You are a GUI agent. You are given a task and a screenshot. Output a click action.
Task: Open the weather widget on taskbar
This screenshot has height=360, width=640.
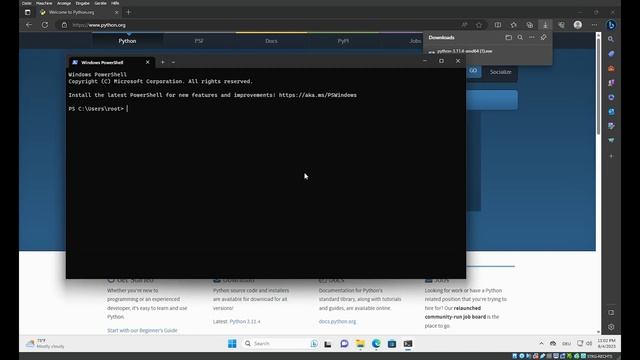[45, 343]
